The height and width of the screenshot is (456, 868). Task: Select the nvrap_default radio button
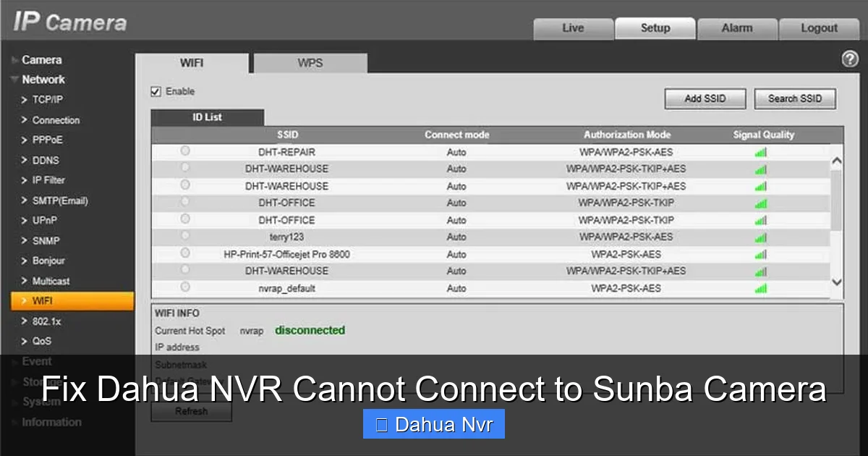(185, 287)
